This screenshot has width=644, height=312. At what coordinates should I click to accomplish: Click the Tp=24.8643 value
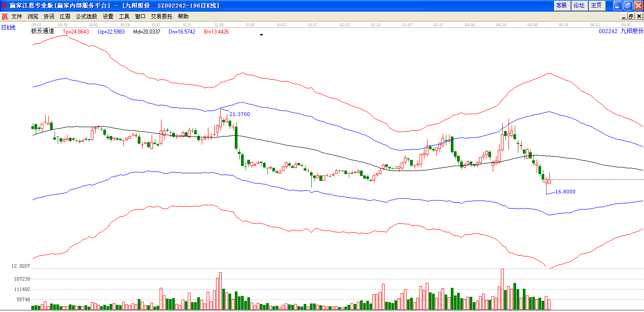(76, 32)
